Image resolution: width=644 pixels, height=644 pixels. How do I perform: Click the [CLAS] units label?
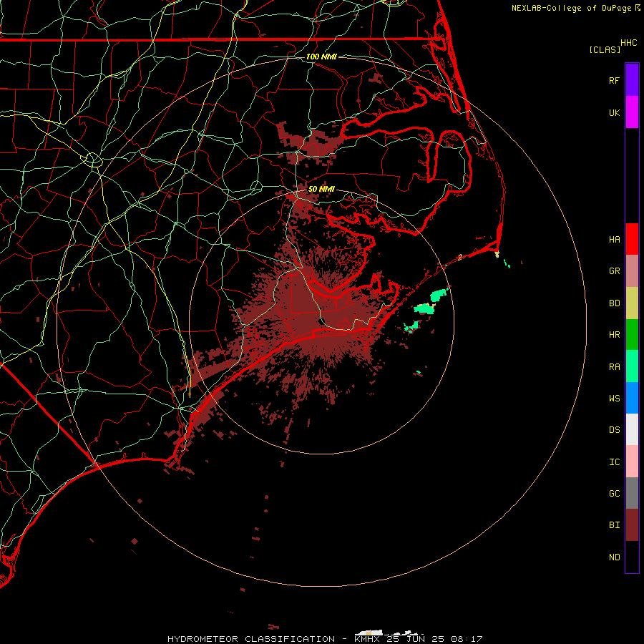click(x=605, y=49)
